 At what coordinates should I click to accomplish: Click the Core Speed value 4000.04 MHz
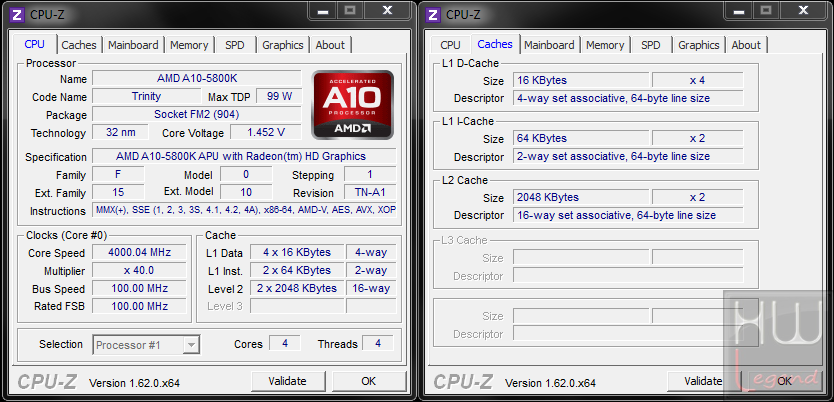point(139,253)
